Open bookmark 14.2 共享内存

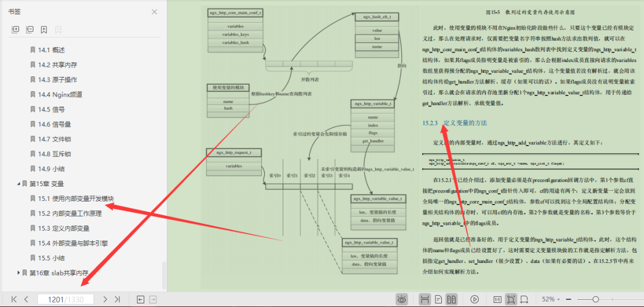[x=57, y=65]
